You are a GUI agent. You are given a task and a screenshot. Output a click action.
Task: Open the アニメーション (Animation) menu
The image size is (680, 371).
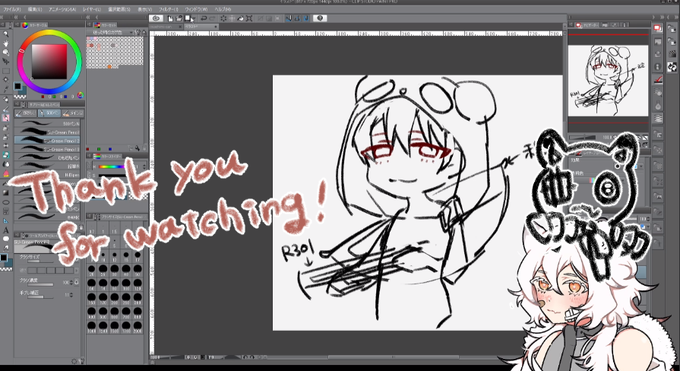click(x=62, y=9)
